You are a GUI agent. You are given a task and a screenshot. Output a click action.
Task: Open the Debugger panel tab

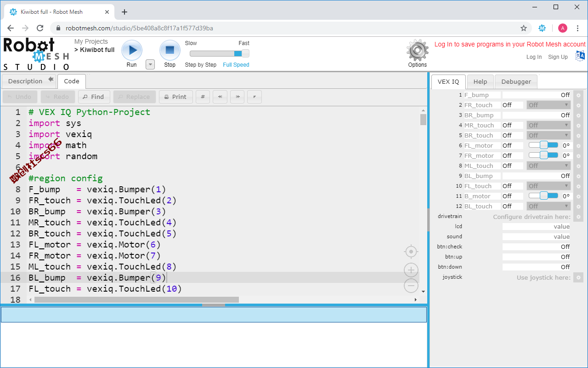(x=516, y=82)
